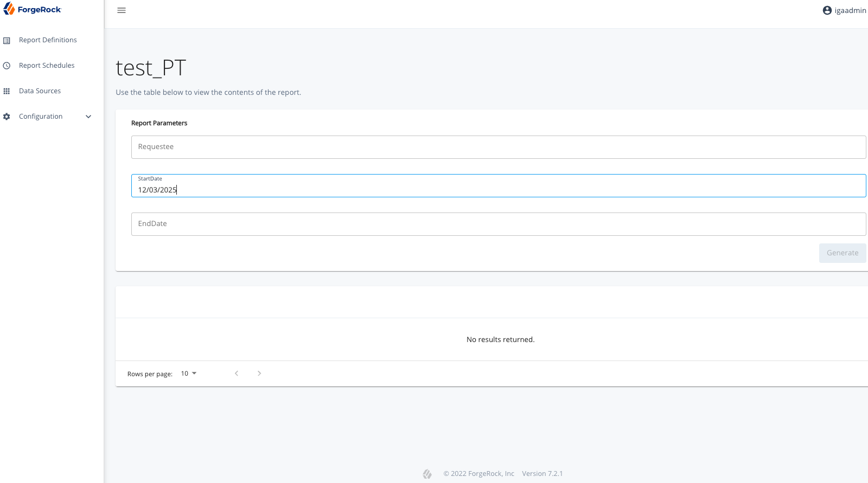Go to next results page arrow

[x=259, y=373]
